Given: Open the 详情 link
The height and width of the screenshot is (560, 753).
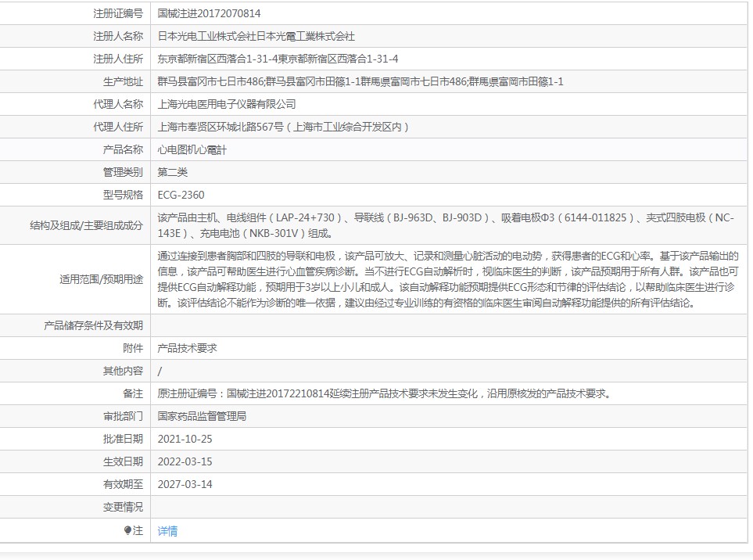Looking at the screenshot, I should [167, 531].
